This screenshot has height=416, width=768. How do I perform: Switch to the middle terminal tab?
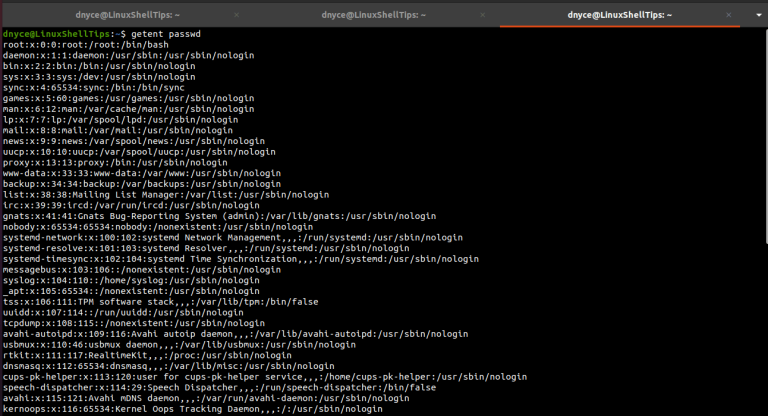point(370,15)
